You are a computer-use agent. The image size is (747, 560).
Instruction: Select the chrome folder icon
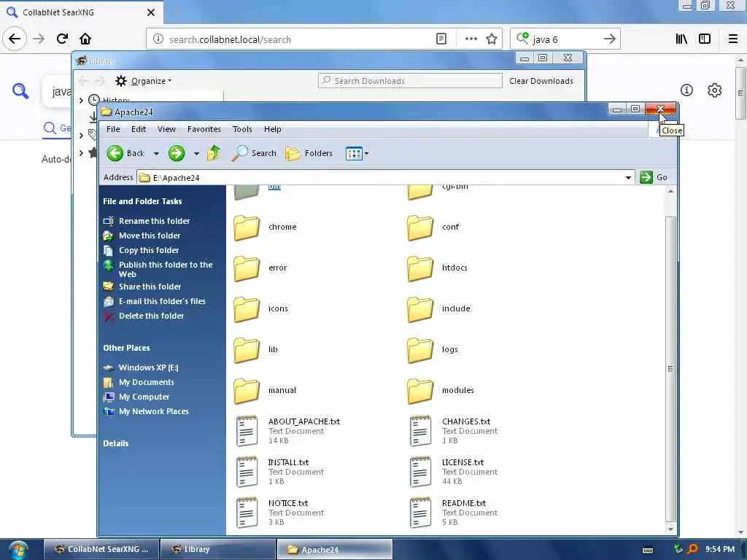(x=247, y=227)
